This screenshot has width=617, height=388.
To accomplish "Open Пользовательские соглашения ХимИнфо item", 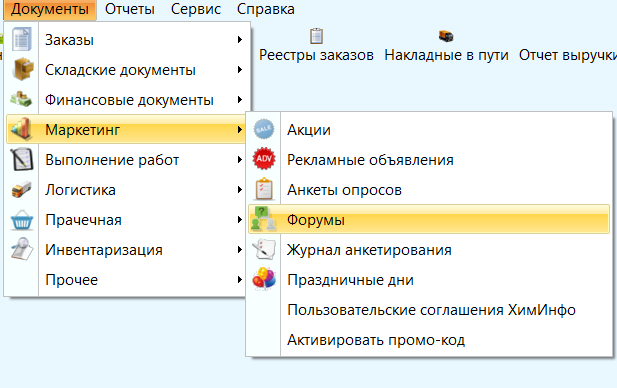I will click(429, 310).
